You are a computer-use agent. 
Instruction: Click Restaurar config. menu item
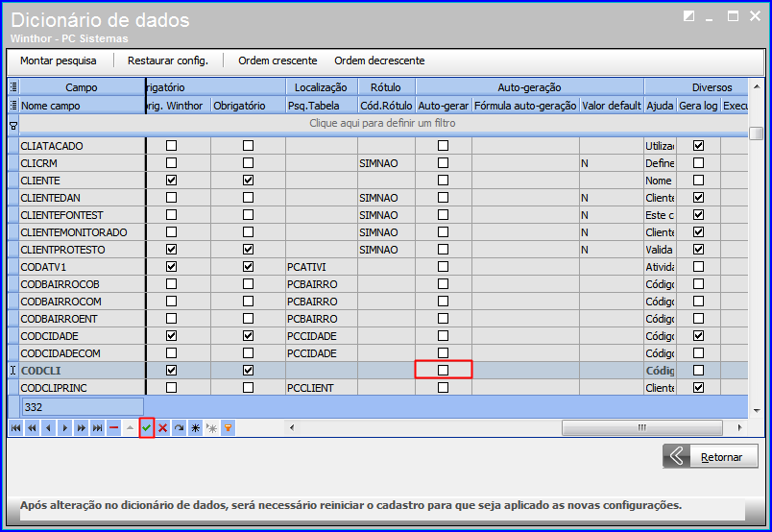click(x=168, y=60)
